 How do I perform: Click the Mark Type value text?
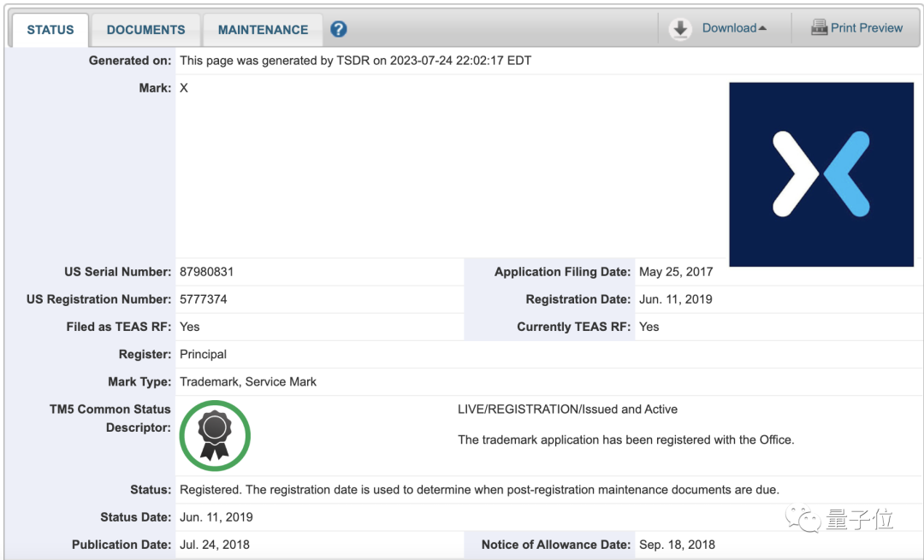point(247,381)
